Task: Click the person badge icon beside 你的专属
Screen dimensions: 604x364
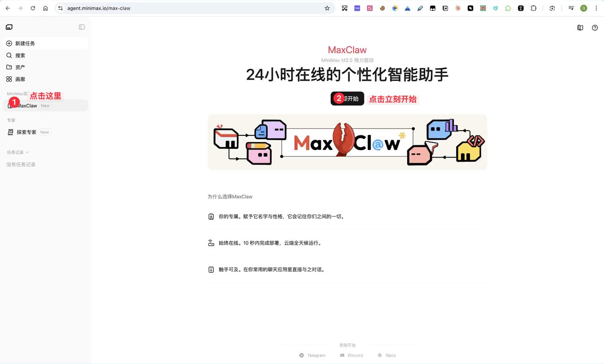Action: coord(211,217)
